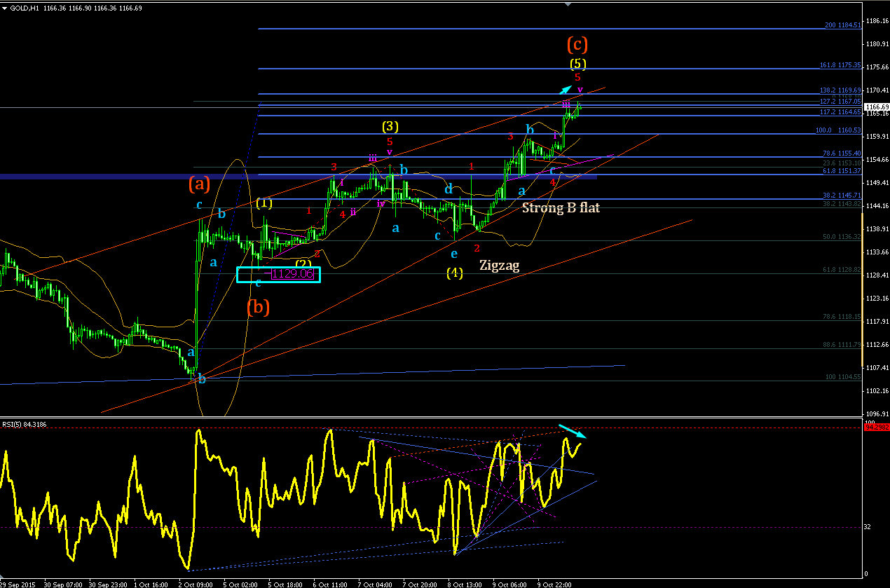Click the current price tag 1166.69

click(877, 107)
